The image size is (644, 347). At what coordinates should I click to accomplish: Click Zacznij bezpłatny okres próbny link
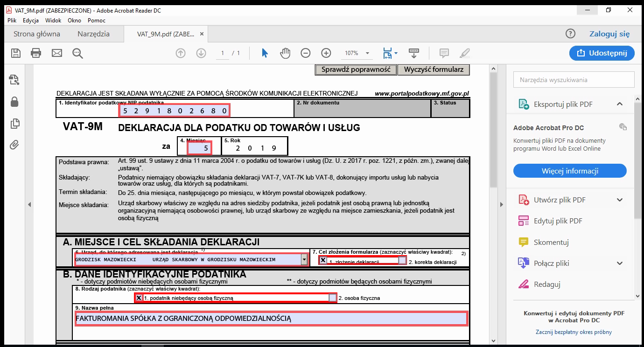click(574, 332)
